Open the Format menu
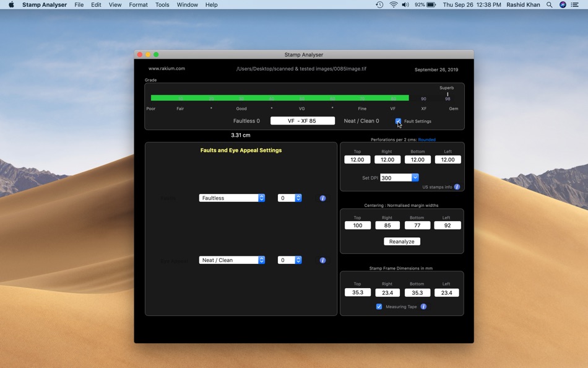588x368 pixels. click(x=138, y=5)
